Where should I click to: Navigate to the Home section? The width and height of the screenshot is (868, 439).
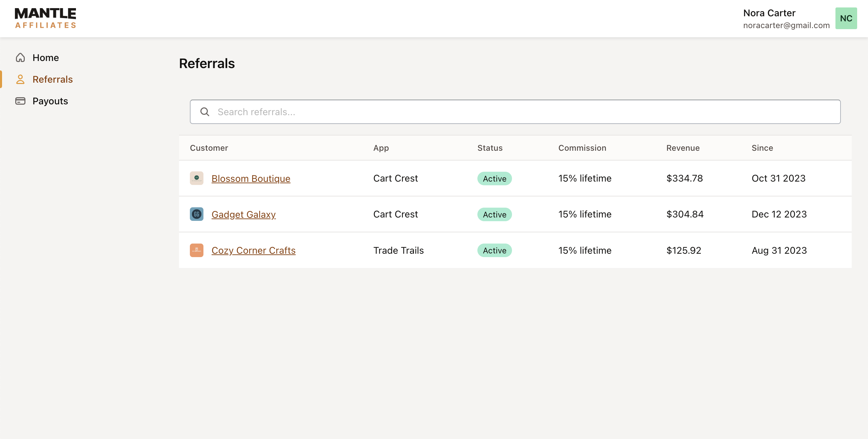(x=45, y=58)
